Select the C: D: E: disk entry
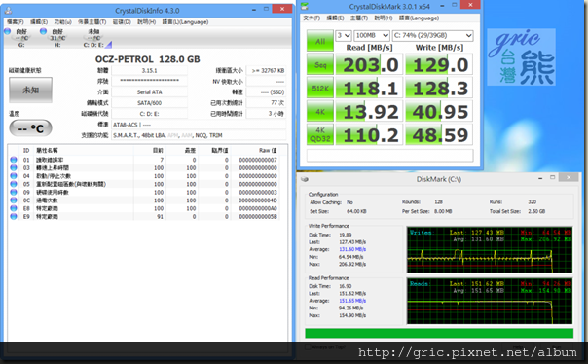The width and height of the screenshot is (588, 364). point(93,38)
